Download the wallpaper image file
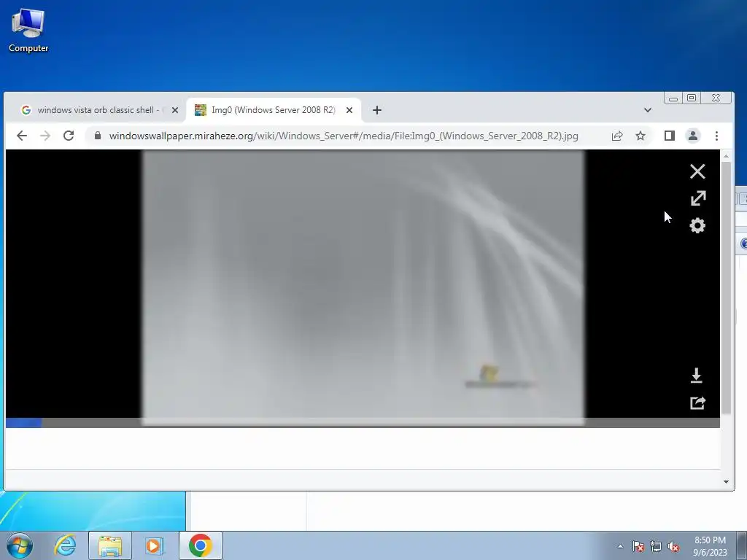This screenshot has width=747, height=560. coord(696,376)
